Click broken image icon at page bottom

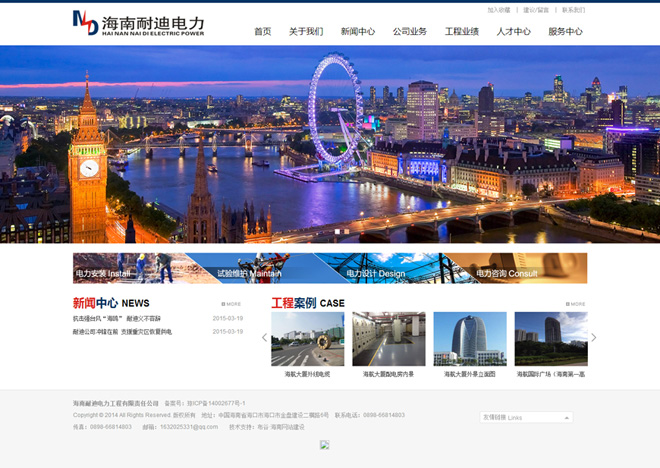coord(324,445)
